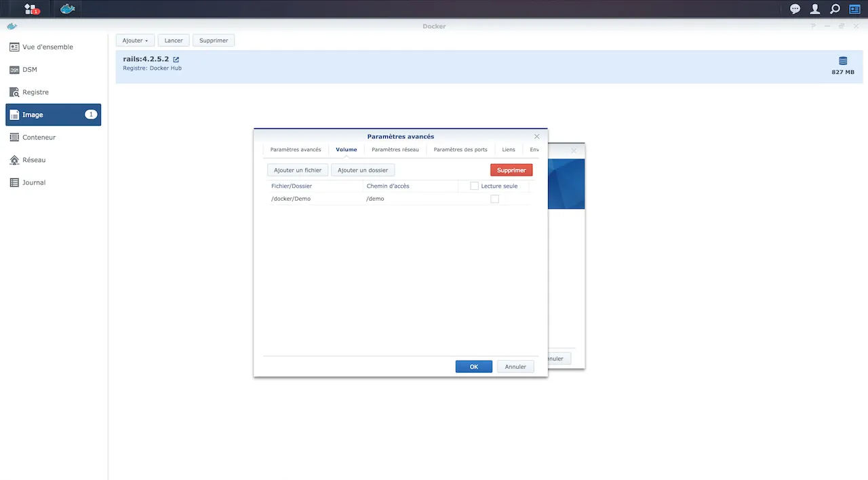
Task: Click Ajouter un dossier
Action: 363,170
